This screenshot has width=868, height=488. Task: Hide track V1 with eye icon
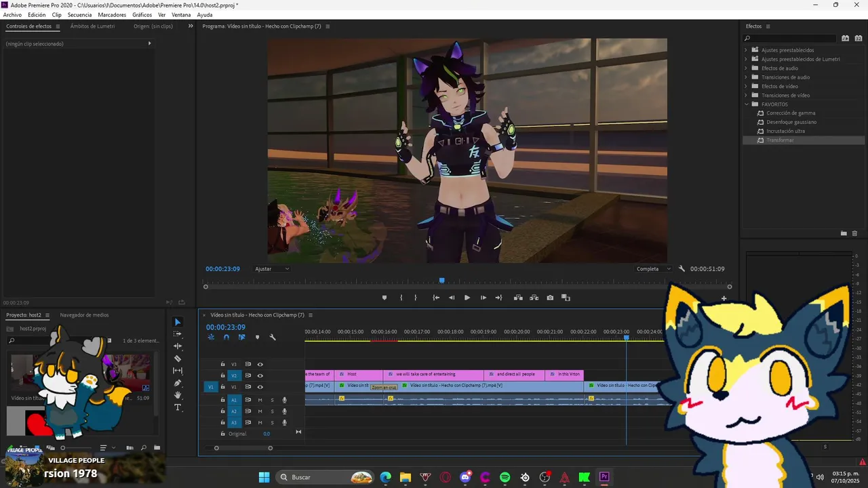click(x=260, y=387)
